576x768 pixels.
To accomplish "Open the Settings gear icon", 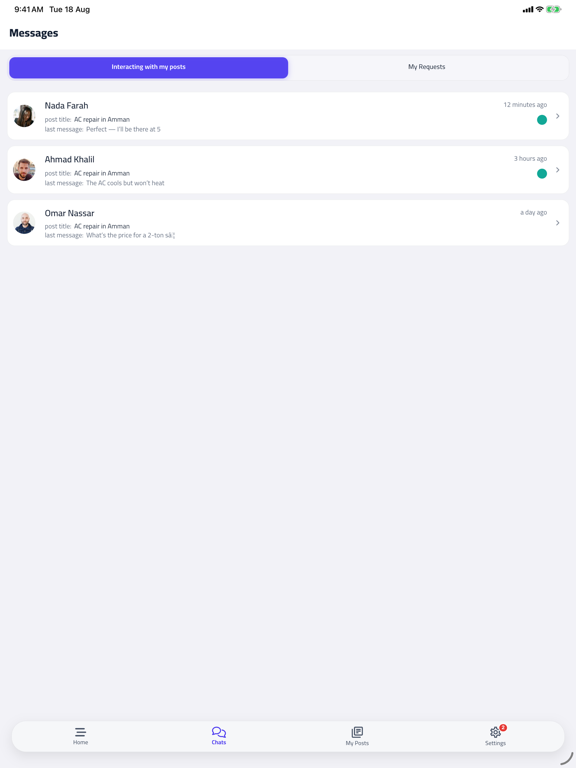I will tap(495, 732).
